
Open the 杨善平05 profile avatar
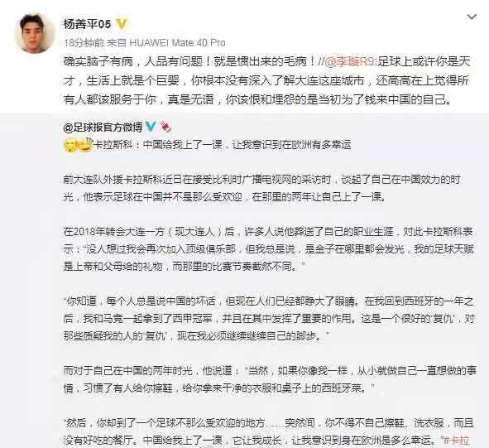point(34,33)
